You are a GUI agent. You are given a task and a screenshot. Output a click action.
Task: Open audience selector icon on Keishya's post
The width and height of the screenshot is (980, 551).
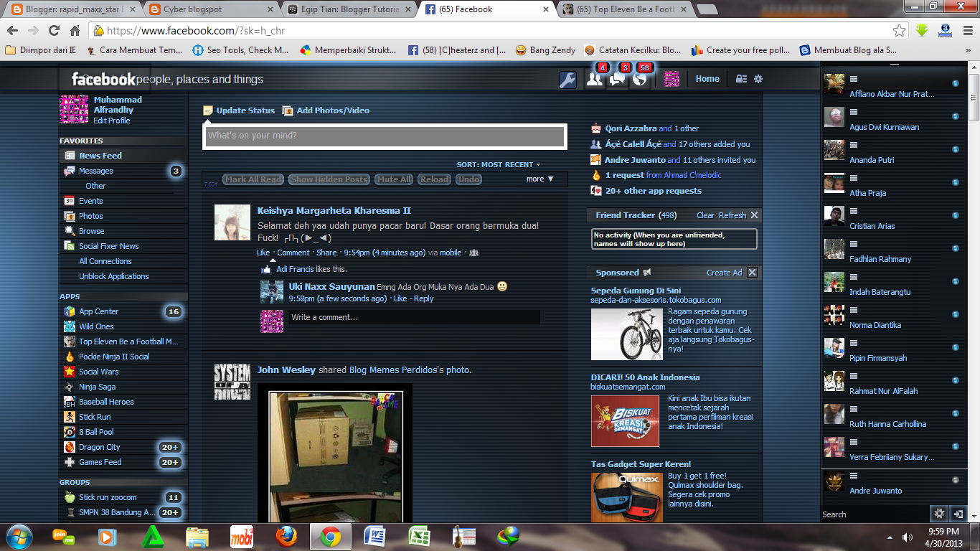(x=473, y=253)
